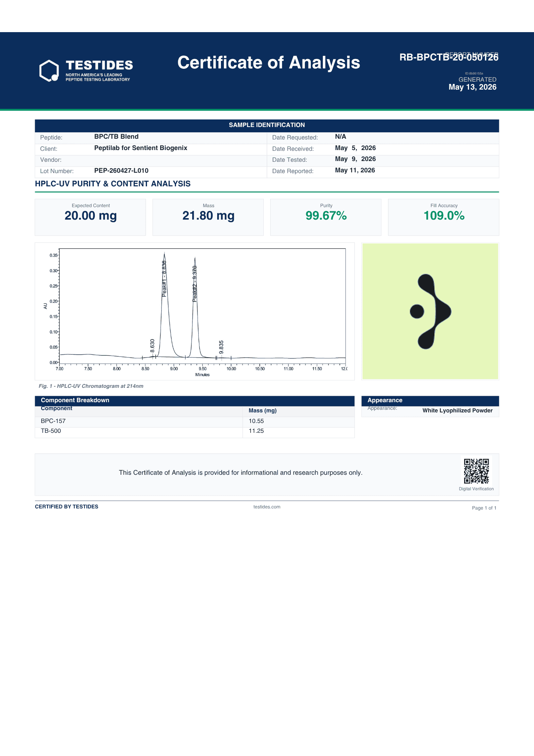534x756 pixels.
Task: Click Date Reported value May 11, 2026
Action: (355, 170)
